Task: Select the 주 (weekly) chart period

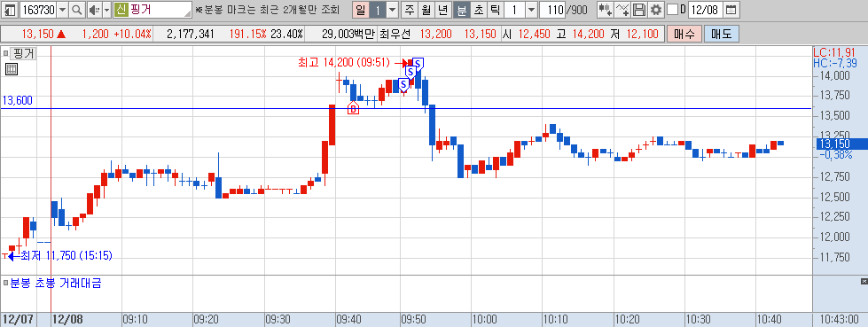Action: [x=409, y=10]
